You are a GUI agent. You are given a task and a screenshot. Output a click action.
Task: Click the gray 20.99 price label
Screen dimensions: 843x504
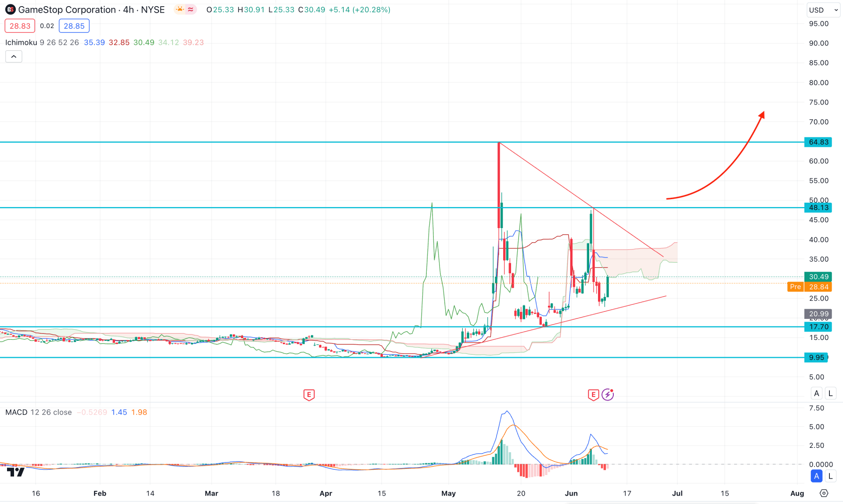coord(818,314)
